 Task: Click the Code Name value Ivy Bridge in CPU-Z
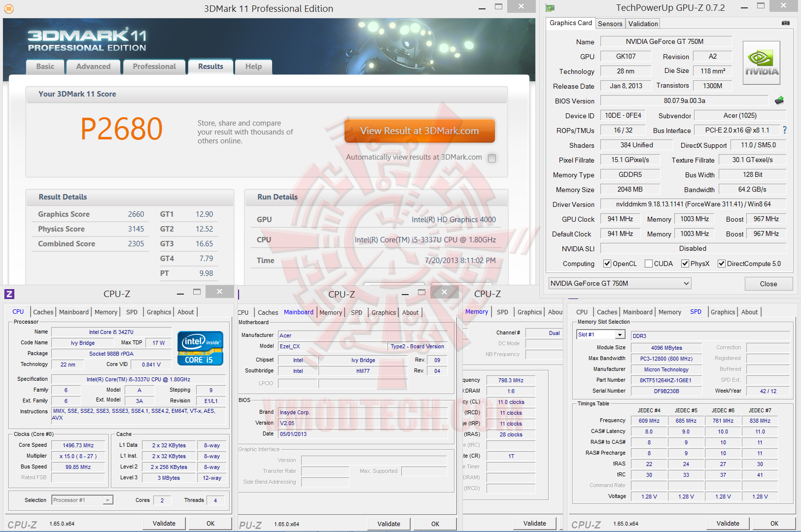click(x=82, y=343)
